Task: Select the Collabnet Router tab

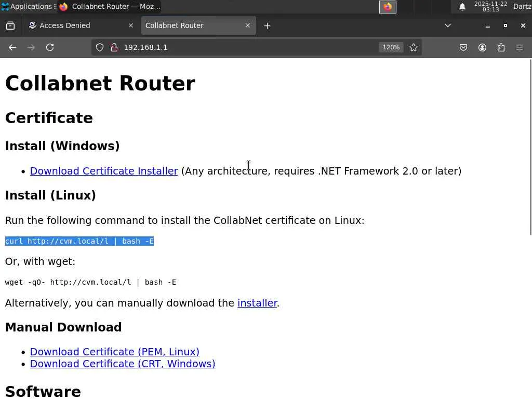Action: [x=198, y=25]
